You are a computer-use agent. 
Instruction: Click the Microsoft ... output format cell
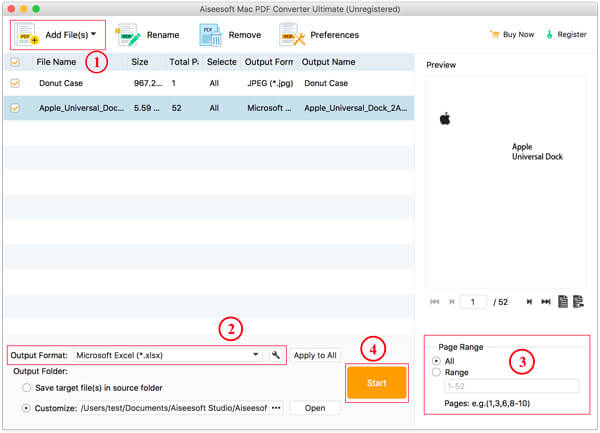269,108
